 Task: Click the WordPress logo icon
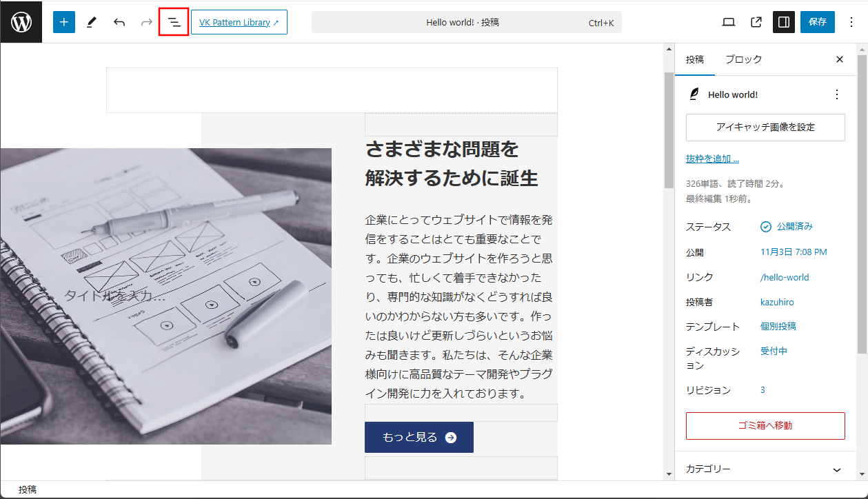[21, 22]
